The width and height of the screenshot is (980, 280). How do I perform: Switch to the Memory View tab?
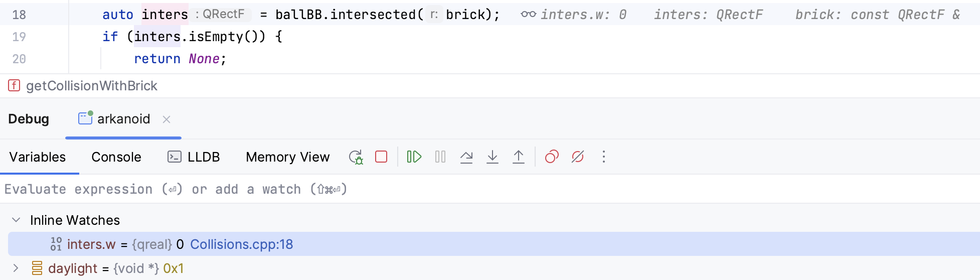click(x=287, y=157)
